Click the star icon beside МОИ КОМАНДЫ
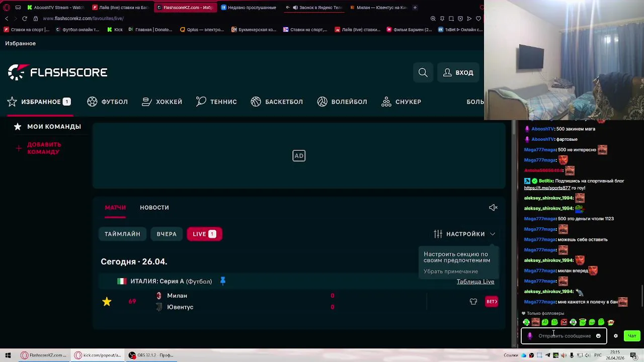This screenshot has width=644, height=362. point(18,126)
